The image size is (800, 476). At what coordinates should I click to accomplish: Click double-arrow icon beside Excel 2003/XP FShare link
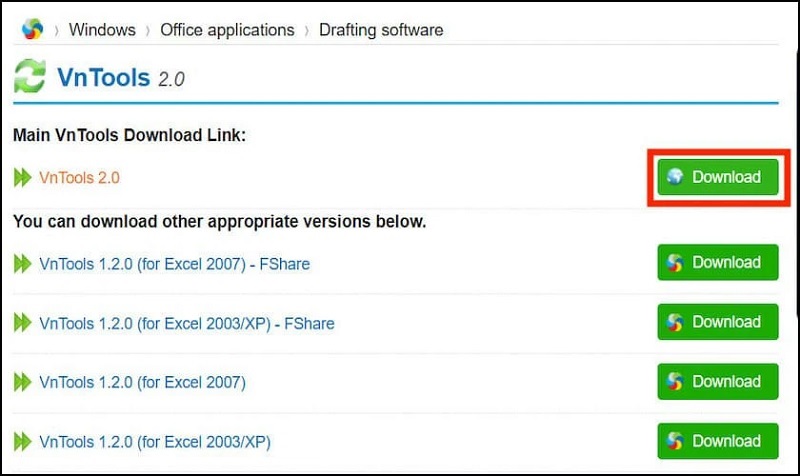tap(23, 323)
